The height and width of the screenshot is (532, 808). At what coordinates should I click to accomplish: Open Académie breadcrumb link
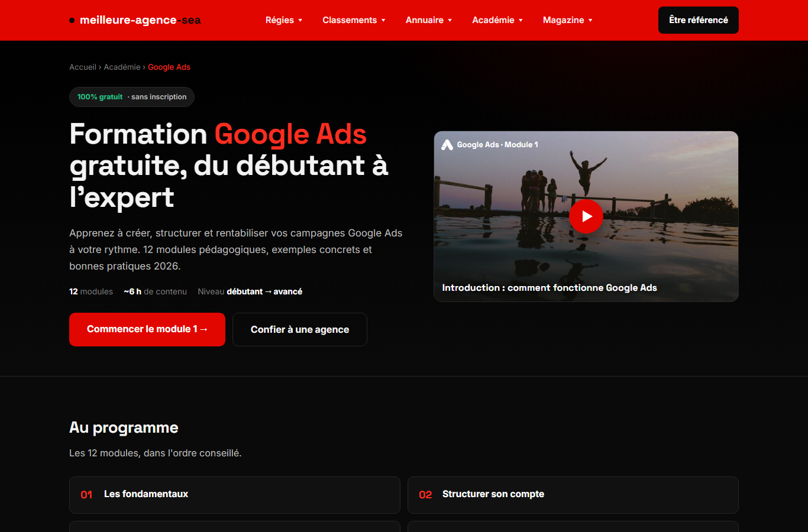click(x=122, y=67)
